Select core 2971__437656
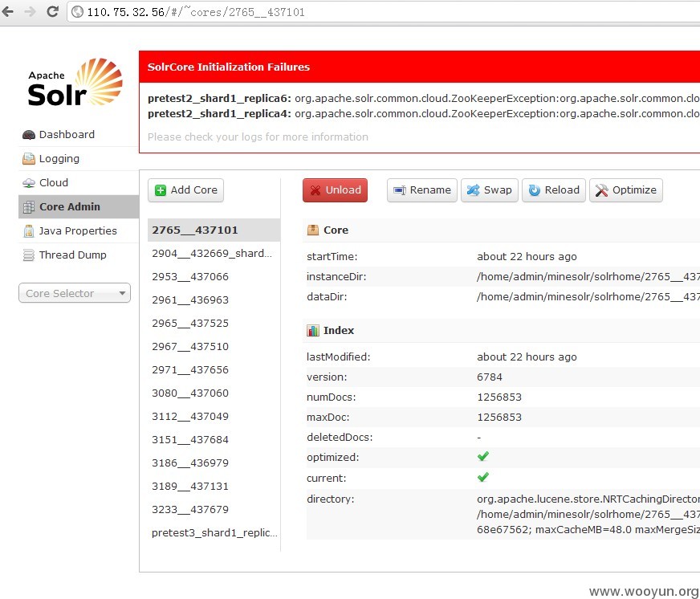Screen dimensions: 700x599 214,369
